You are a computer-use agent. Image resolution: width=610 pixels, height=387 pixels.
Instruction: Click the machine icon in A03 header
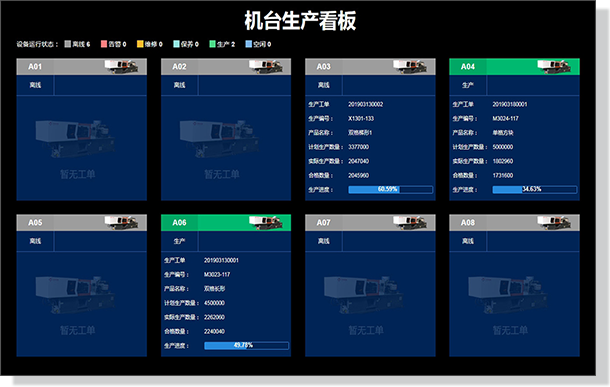coord(410,67)
